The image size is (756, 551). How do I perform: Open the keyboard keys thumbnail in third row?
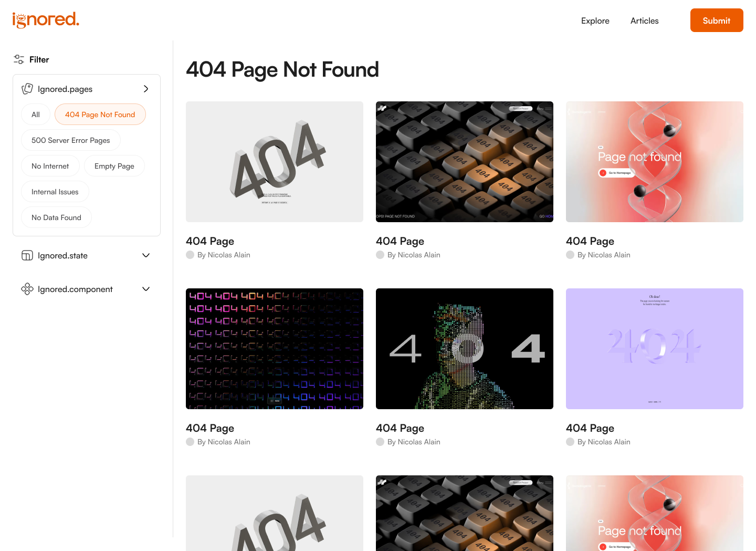pyautogui.click(x=465, y=513)
